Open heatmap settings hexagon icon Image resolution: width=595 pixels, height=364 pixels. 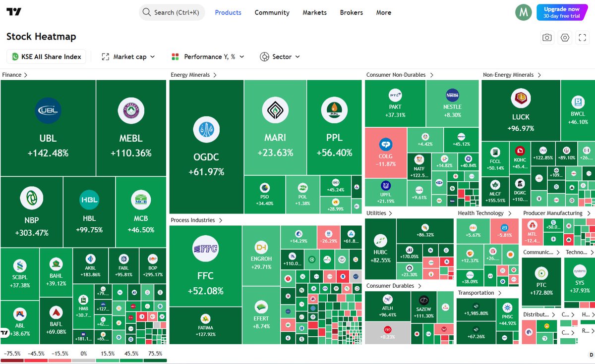(x=565, y=37)
